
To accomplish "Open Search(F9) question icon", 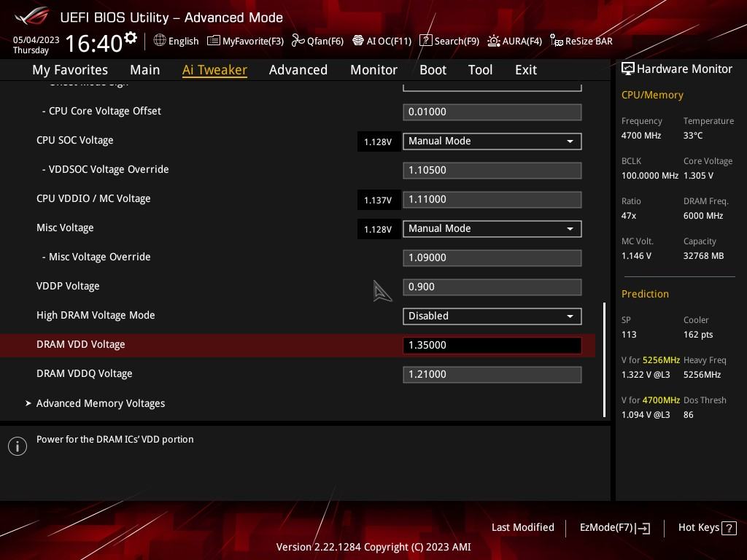I will (x=425, y=41).
